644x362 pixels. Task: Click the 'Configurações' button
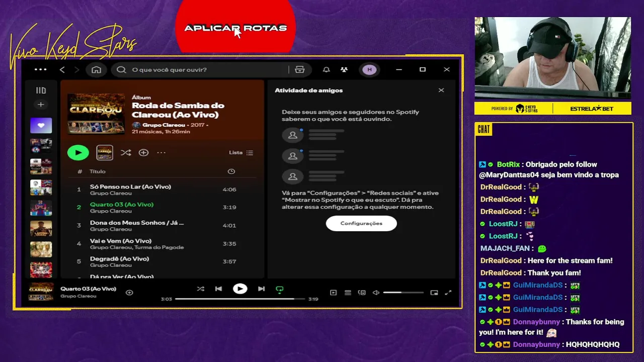[x=361, y=223]
